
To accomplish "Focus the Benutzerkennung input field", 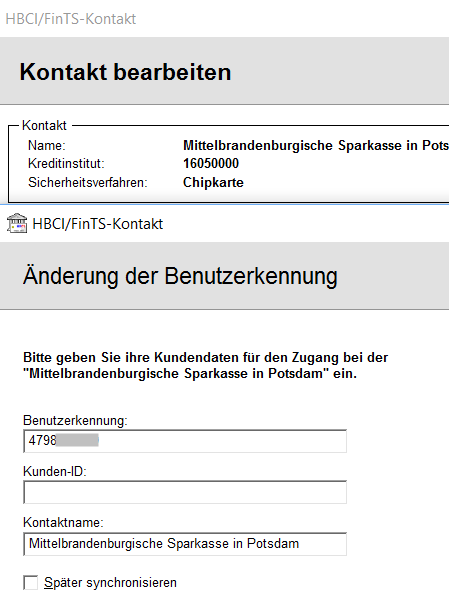I will tap(185, 441).
